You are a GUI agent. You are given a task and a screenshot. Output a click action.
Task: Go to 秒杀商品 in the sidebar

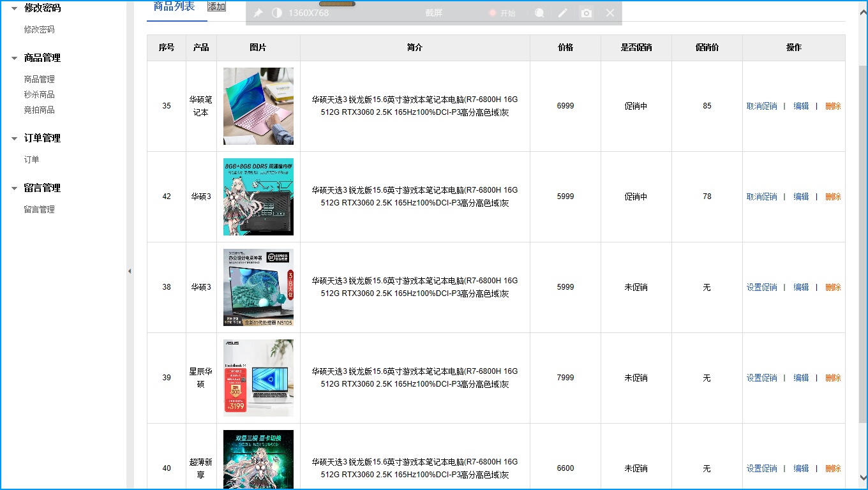pos(40,94)
